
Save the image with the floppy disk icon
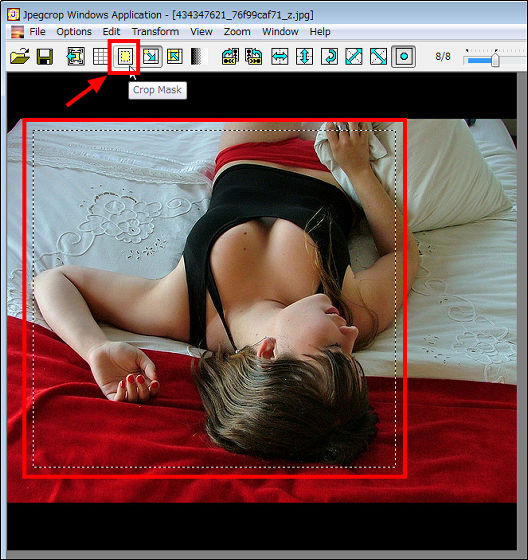(45, 56)
